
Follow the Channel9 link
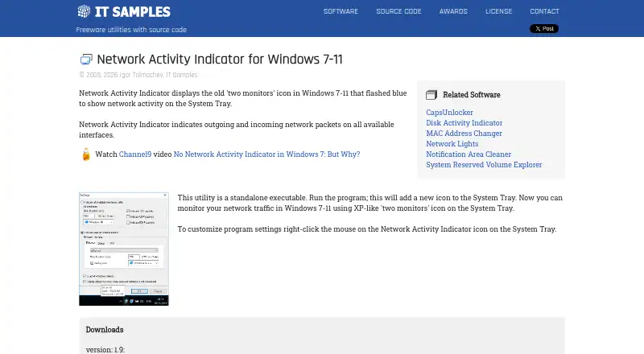pyautogui.click(x=135, y=154)
